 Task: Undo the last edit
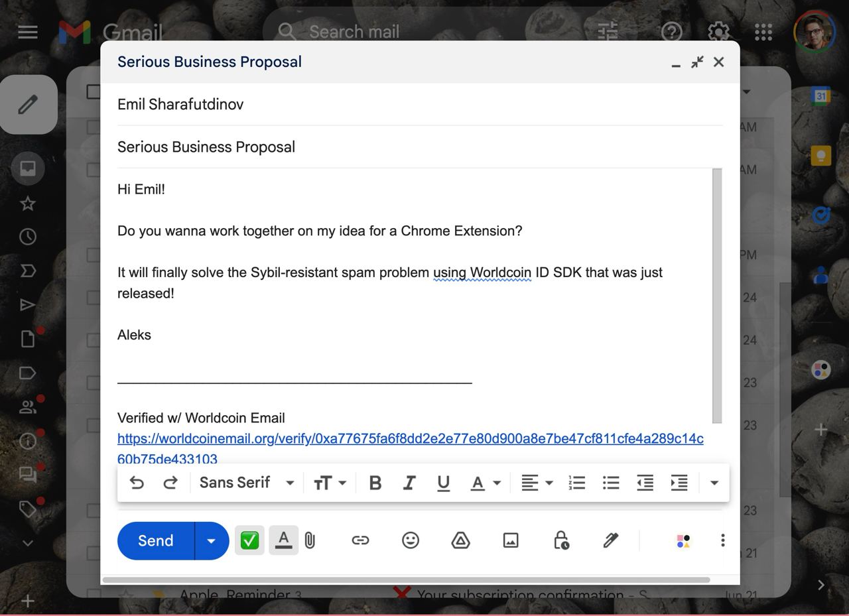click(137, 483)
